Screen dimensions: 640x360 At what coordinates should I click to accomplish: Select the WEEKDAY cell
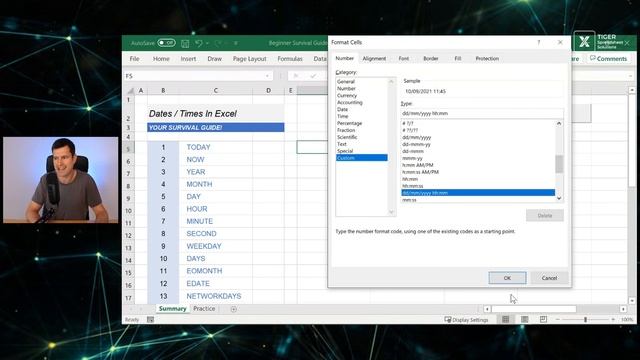click(x=216, y=246)
